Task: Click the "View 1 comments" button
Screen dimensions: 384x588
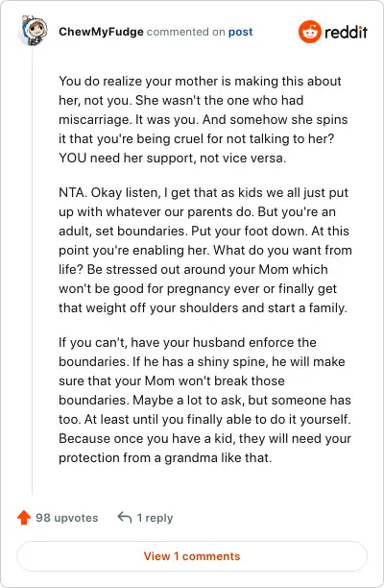Action: coord(192,556)
